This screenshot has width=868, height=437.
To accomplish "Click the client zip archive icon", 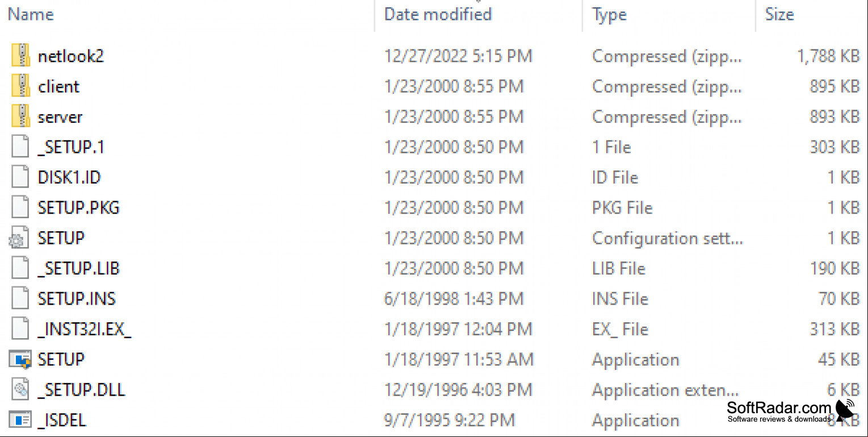I will pos(20,86).
